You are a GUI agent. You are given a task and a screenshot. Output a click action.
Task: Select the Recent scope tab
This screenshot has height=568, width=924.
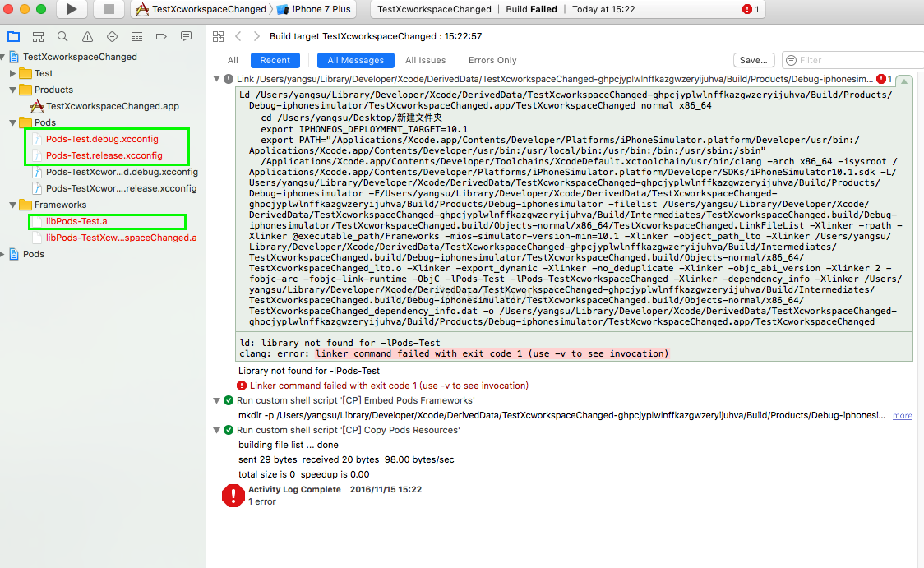pyautogui.click(x=275, y=60)
